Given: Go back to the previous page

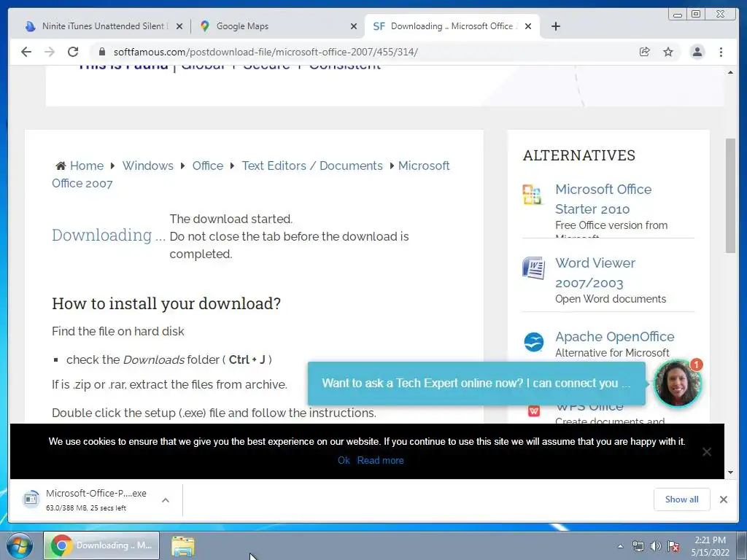Looking at the screenshot, I should (26, 52).
